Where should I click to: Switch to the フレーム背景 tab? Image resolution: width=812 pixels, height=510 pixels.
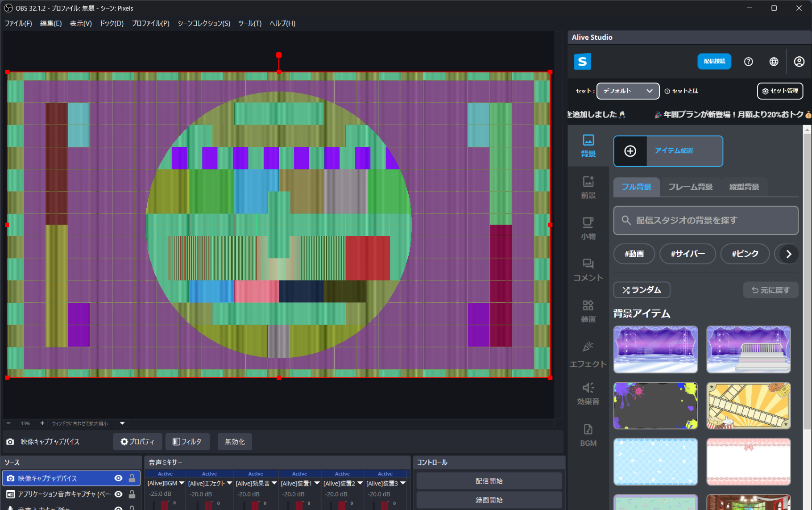click(x=690, y=187)
